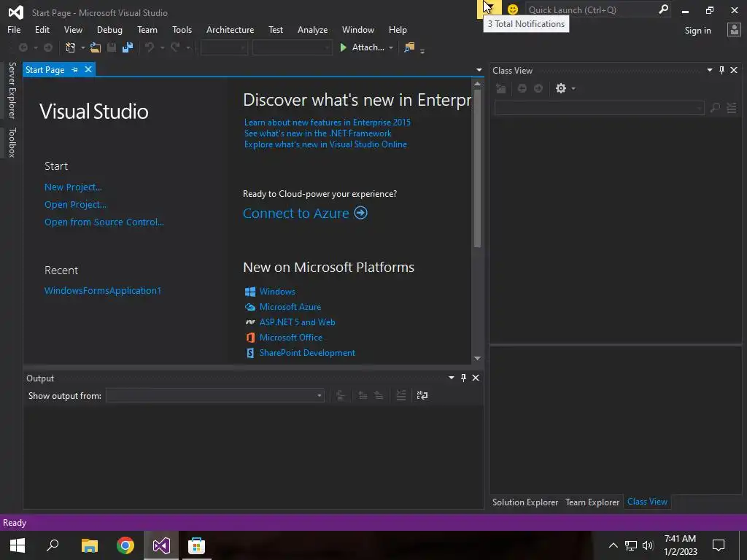The height and width of the screenshot is (560, 747).
Task: Open the File menu
Action: click(x=14, y=29)
